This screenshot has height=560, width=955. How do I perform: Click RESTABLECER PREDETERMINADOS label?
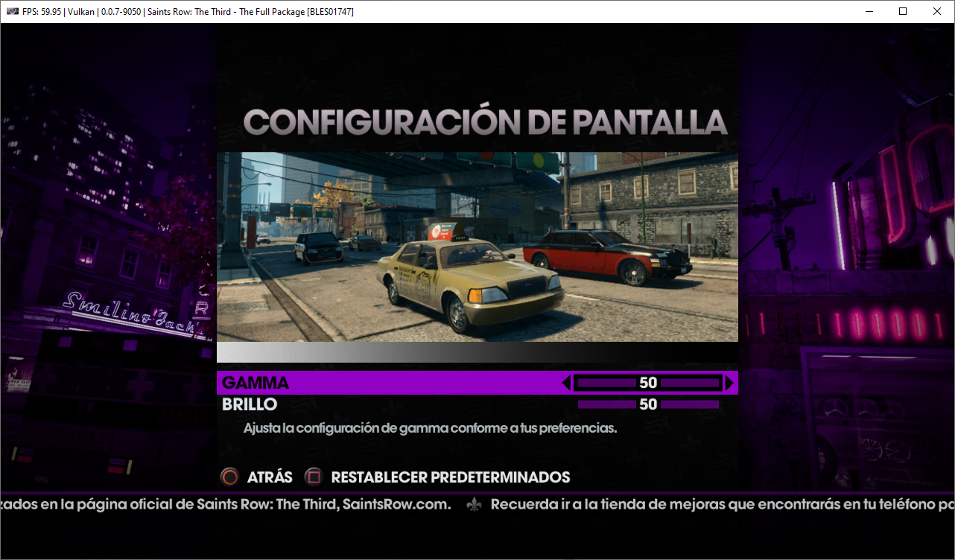[x=451, y=477]
